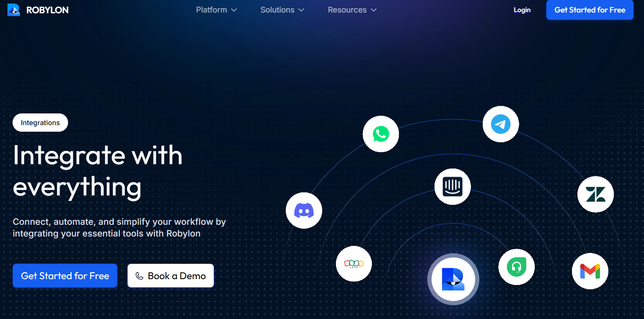This screenshot has height=319, width=644.
Task: Select the Gmail integration icon
Action: 590,271
